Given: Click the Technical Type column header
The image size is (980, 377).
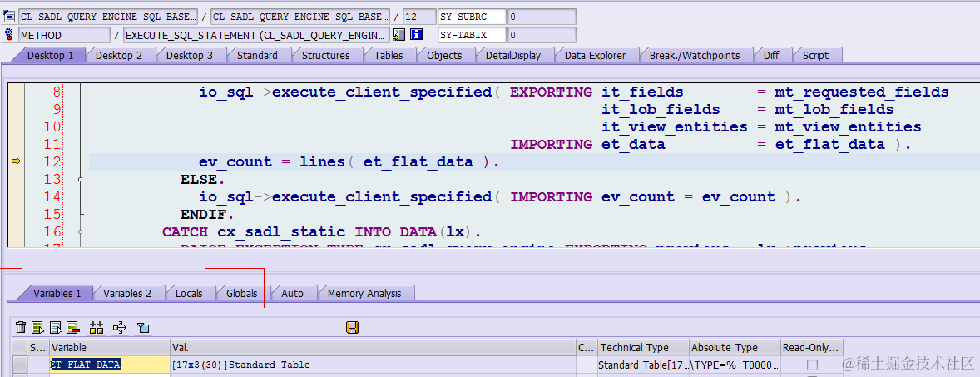Looking at the screenshot, I should tap(643, 348).
